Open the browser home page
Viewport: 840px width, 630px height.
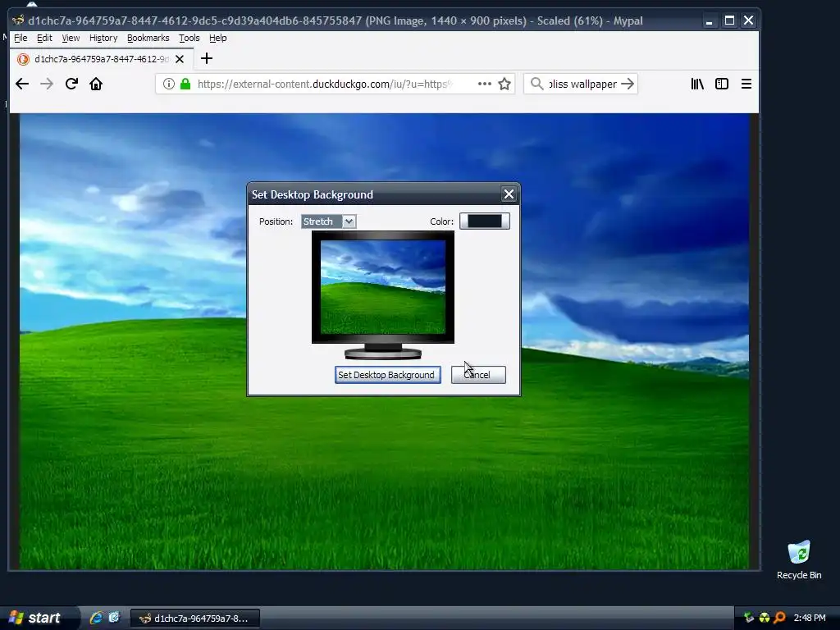pos(96,84)
